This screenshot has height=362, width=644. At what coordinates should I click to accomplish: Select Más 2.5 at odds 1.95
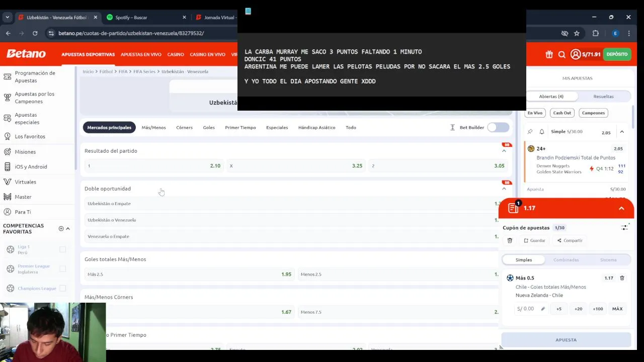(x=189, y=274)
